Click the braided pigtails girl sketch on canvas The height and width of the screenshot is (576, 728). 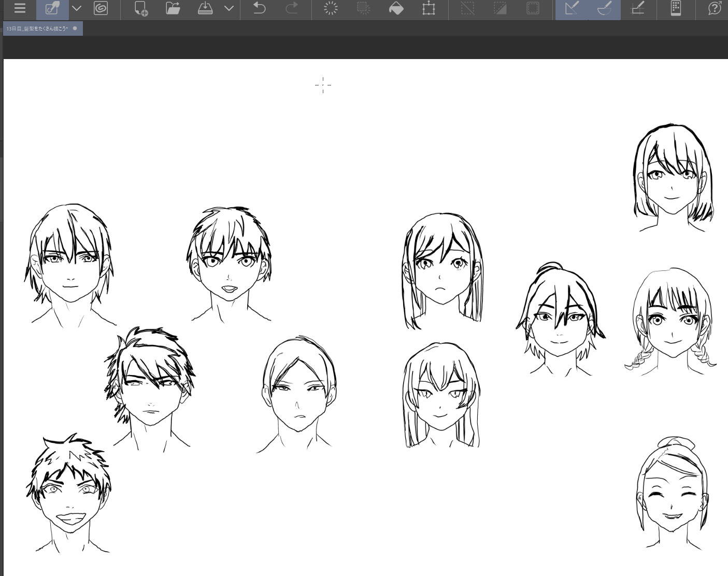pyautogui.click(x=672, y=321)
